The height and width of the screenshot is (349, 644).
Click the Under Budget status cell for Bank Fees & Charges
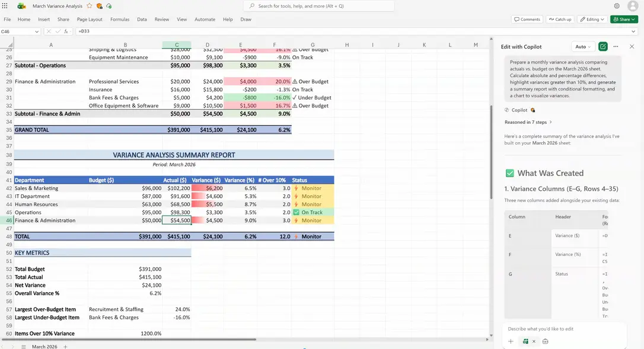pyautogui.click(x=312, y=98)
